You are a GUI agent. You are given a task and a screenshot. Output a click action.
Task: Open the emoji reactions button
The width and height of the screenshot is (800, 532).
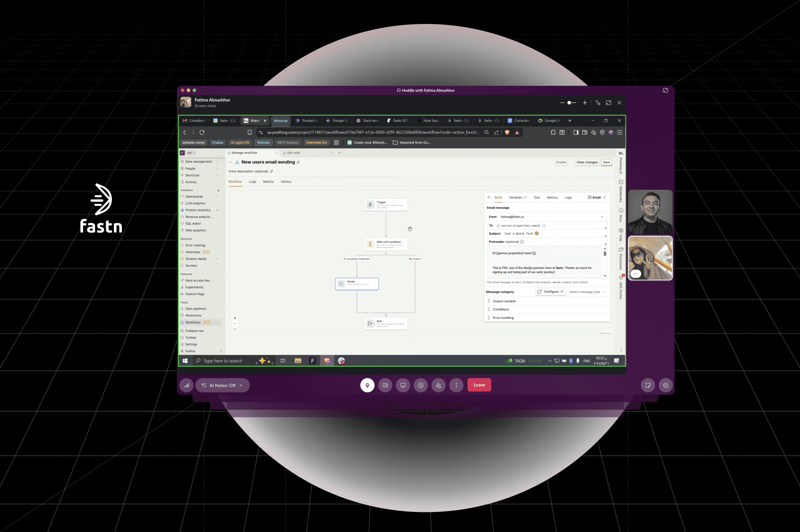[x=421, y=385]
